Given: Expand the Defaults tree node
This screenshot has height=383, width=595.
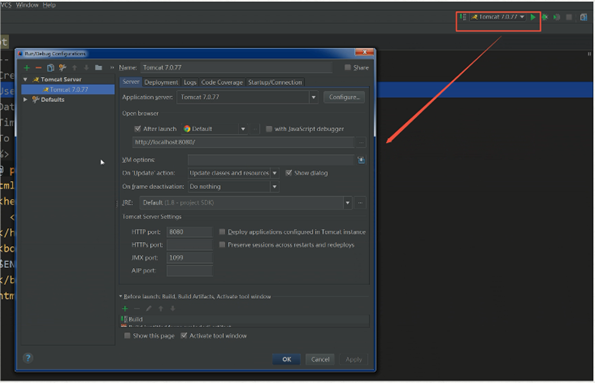Looking at the screenshot, I should [25, 100].
